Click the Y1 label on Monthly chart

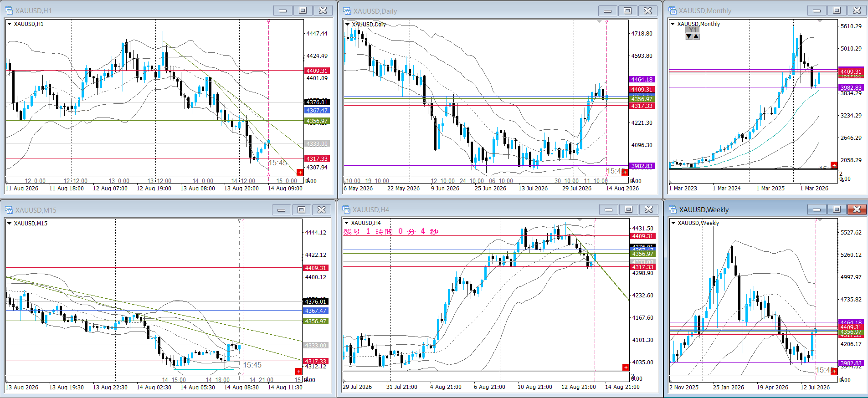693,30
